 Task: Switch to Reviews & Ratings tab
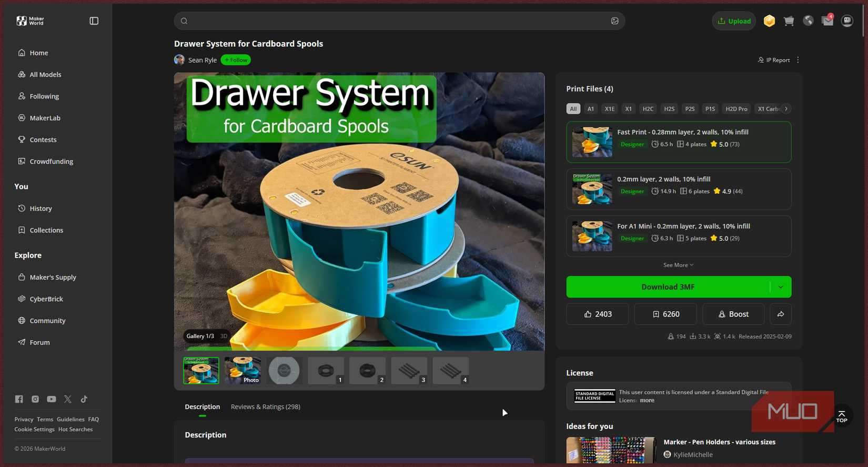pyautogui.click(x=266, y=407)
